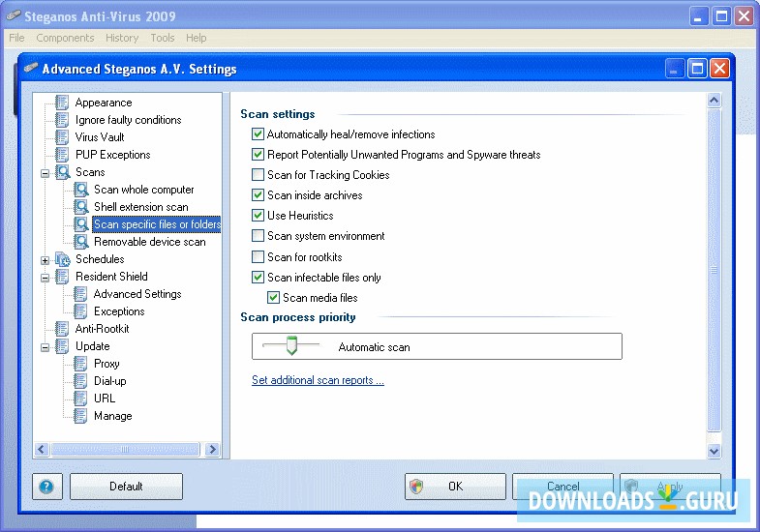Click the Exceptions page icon
The image size is (760, 532).
tap(80, 311)
